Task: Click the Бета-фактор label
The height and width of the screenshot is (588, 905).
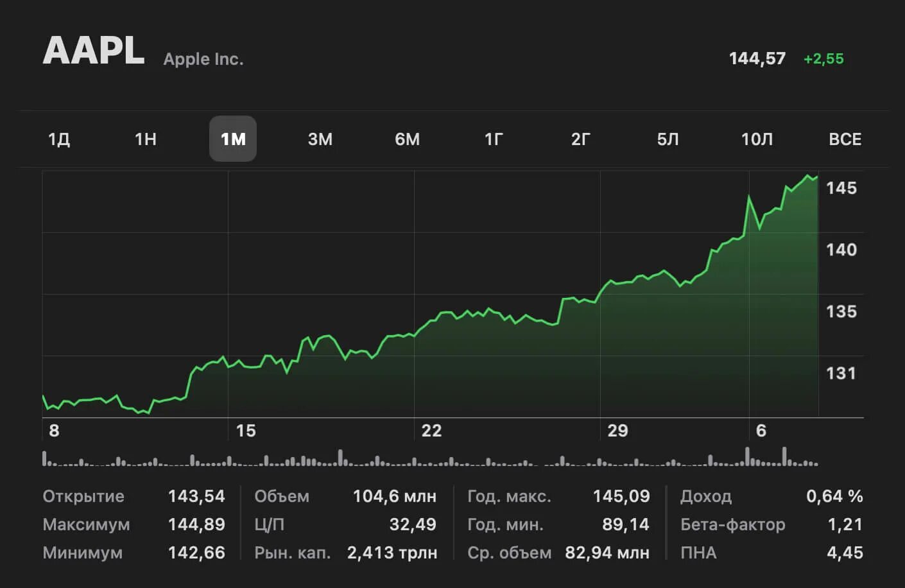Action: pos(733,524)
